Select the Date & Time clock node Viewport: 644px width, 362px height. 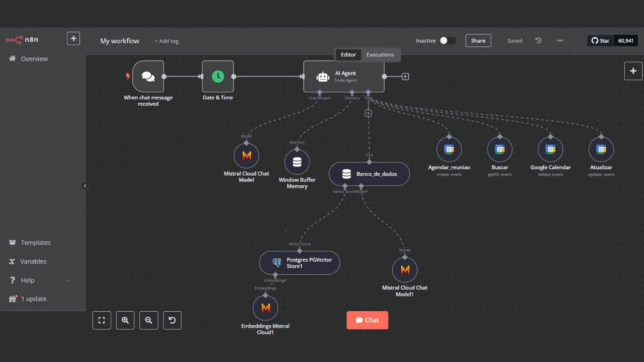click(x=218, y=77)
